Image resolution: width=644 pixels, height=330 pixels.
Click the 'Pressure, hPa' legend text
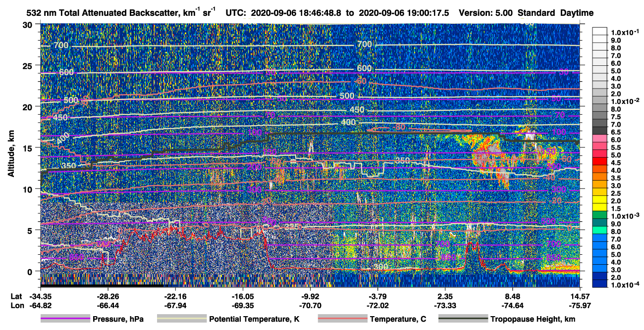[118, 320]
